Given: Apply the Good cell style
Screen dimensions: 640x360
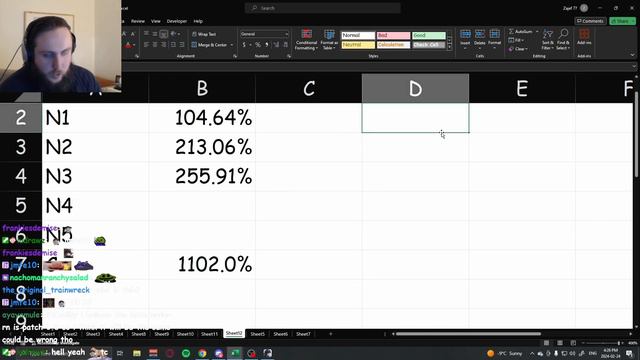Looking at the screenshot, I should [x=429, y=36].
